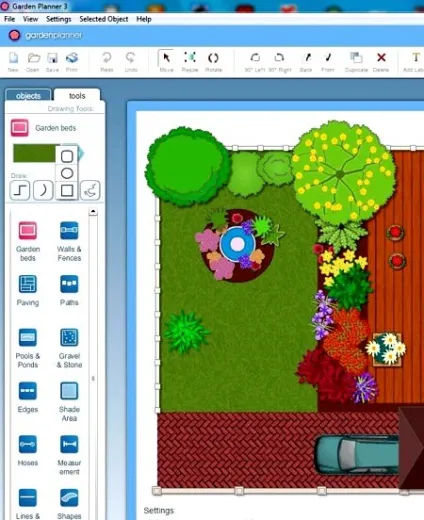Viewport: 424px width, 520px height.
Task: Send selected object to Back
Action: point(307,58)
